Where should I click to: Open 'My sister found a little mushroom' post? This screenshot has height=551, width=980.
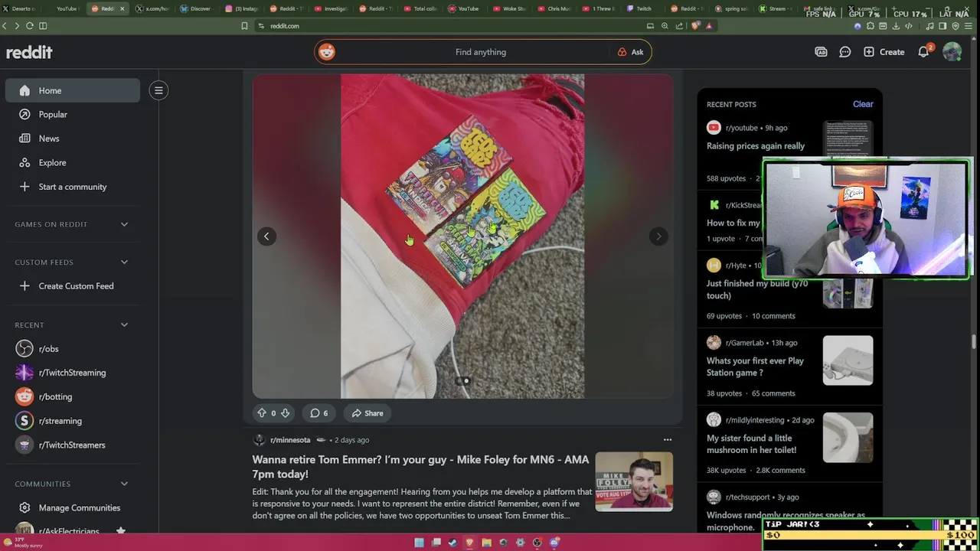point(751,444)
